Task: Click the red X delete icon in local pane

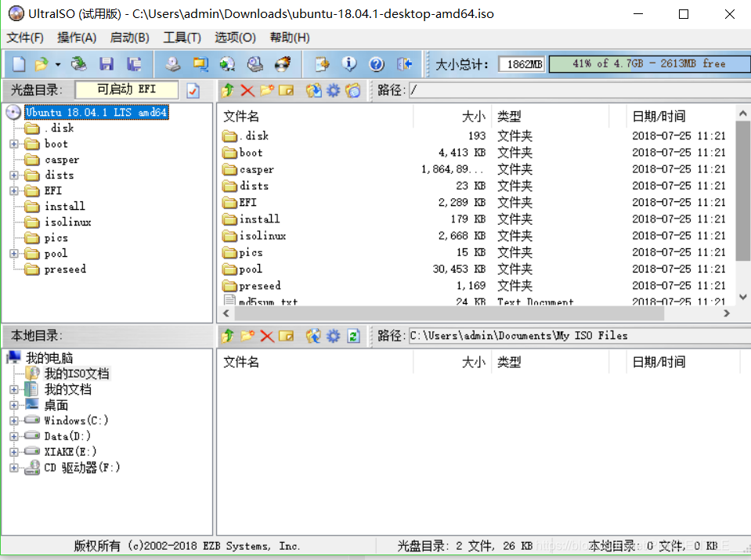Action: 267,336
